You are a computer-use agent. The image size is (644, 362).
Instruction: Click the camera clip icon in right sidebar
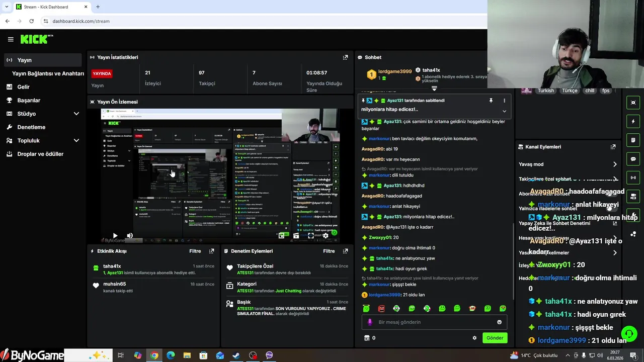tap(633, 196)
